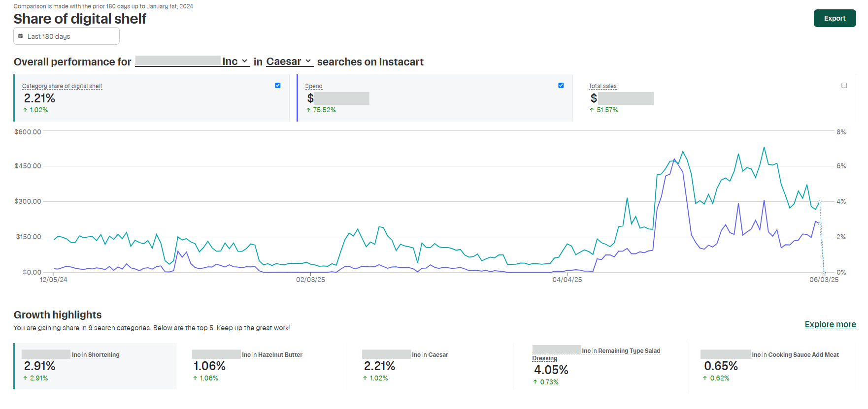Click the Total sales metric label
This screenshot has height=409, width=868.
click(x=602, y=86)
